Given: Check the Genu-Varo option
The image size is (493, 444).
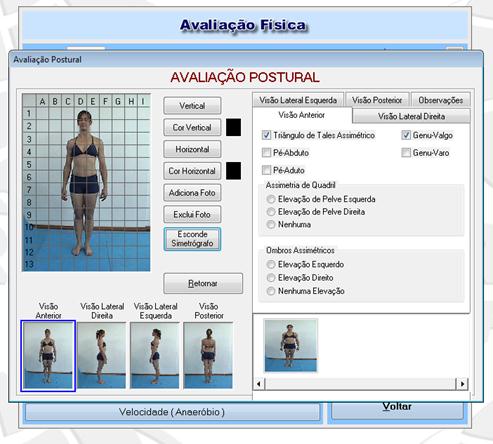Looking at the screenshot, I should pos(406,153).
